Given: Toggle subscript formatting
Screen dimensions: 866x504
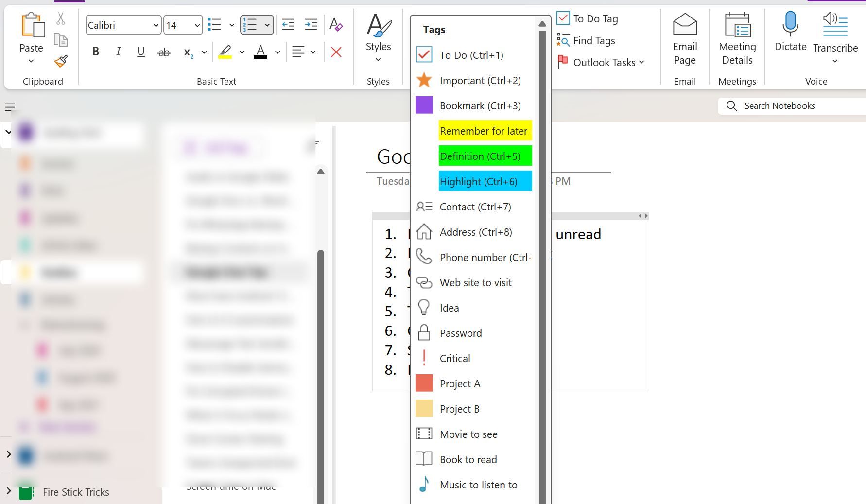Looking at the screenshot, I should pyautogui.click(x=189, y=52).
